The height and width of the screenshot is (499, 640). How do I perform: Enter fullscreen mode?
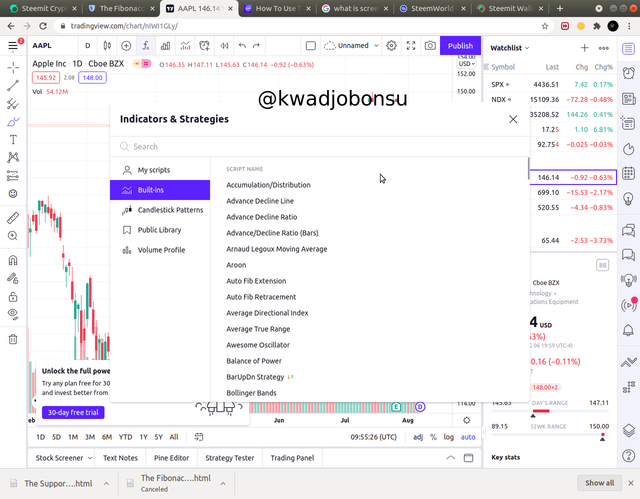coord(411,46)
